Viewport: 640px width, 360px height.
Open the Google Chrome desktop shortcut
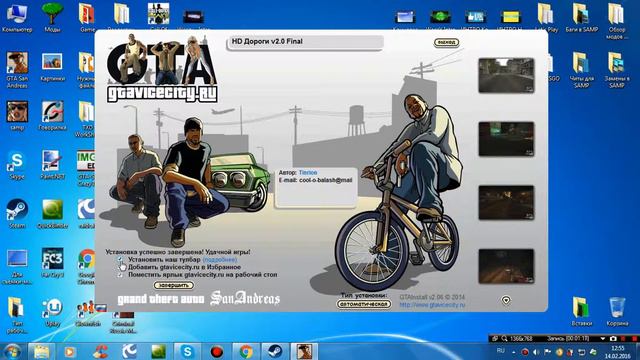click(x=87, y=265)
